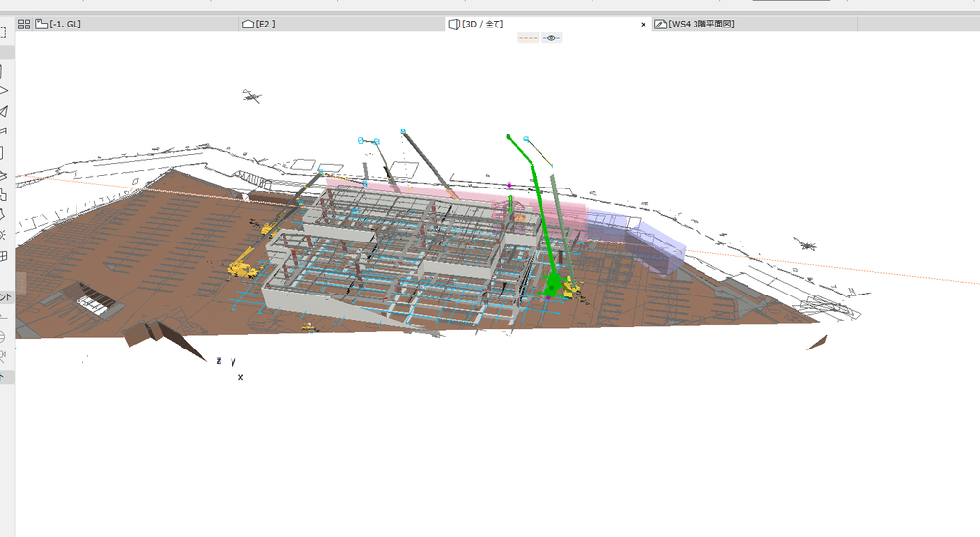Image resolution: width=980 pixels, height=537 pixels.
Task: Open the tab overview grid icon
Action: click(x=24, y=25)
